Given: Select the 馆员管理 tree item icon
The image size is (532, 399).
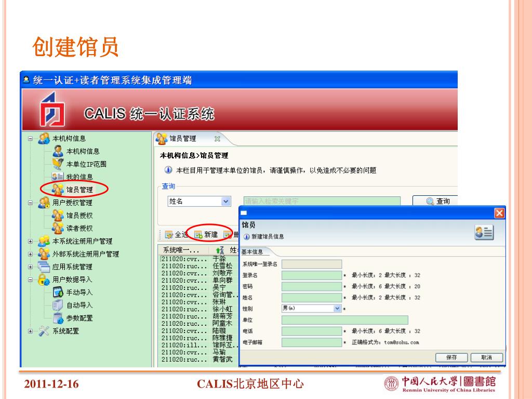Looking at the screenshot, I should 58,189.
